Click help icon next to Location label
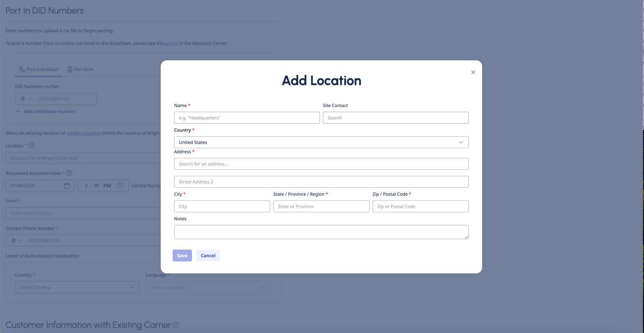This screenshot has width=644, height=333. tap(32, 146)
